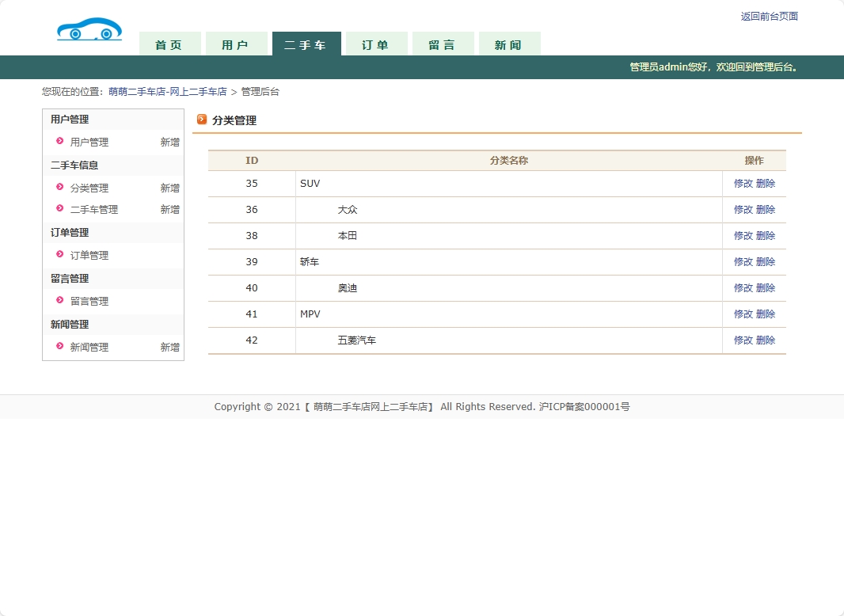The height and width of the screenshot is (616, 844).
Task: Go to the 新闻 navigation tab
Action: [508, 44]
